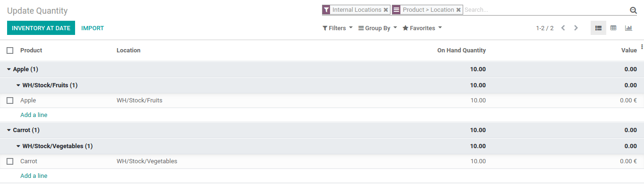Go to next page arrow

[x=576, y=28]
